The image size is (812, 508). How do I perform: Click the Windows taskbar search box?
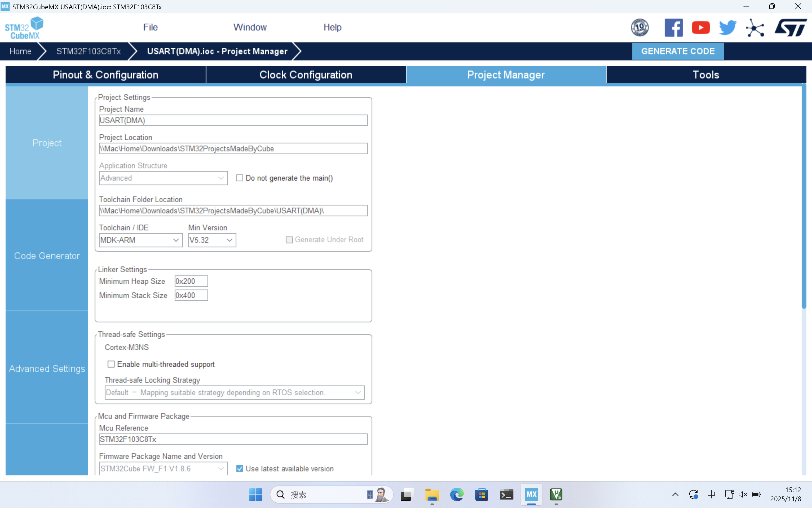(x=332, y=494)
